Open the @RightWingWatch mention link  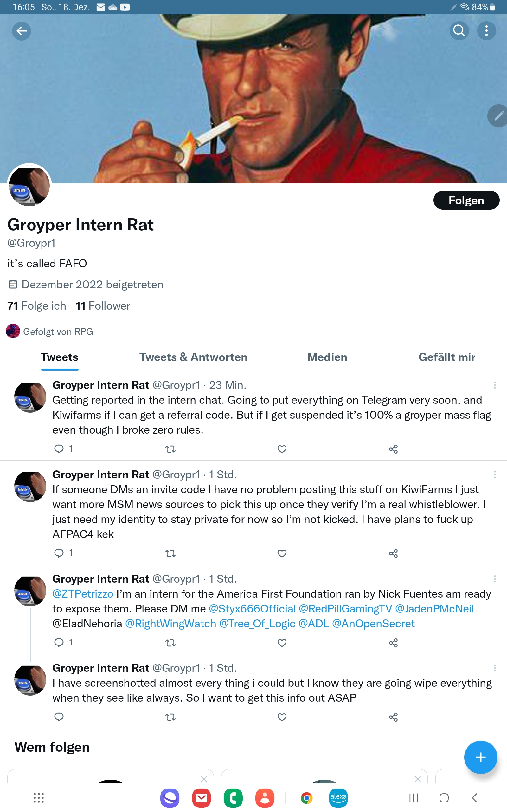171,623
